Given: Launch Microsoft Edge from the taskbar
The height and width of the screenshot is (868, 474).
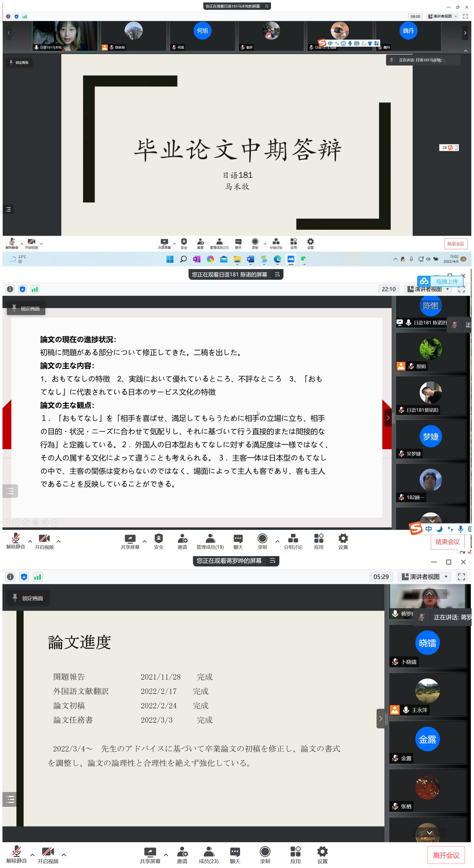Looking at the screenshot, I should pyautogui.click(x=277, y=259).
